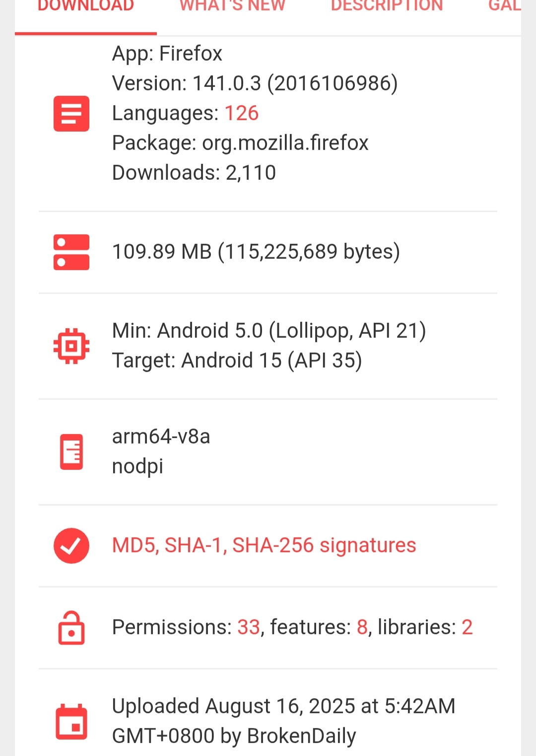Open the 126 languages link
This screenshot has width=536, height=756.
coord(242,113)
